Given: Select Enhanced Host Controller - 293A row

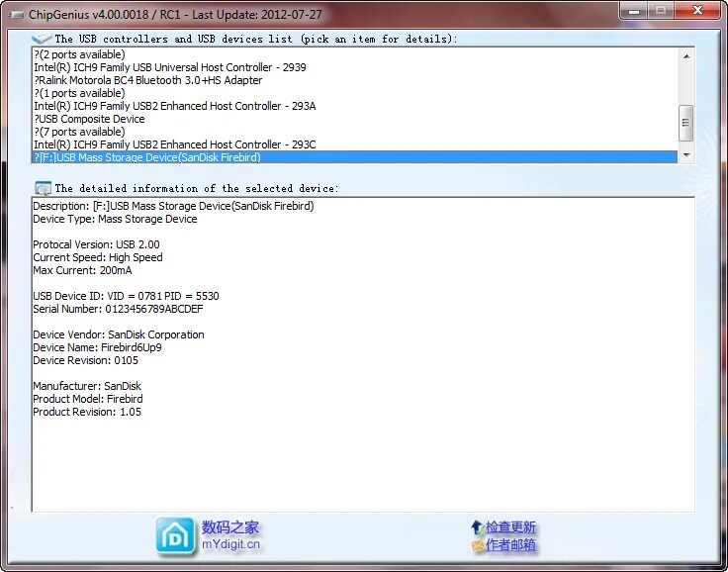Looking at the screenshot, I should (x=355, y=106).
